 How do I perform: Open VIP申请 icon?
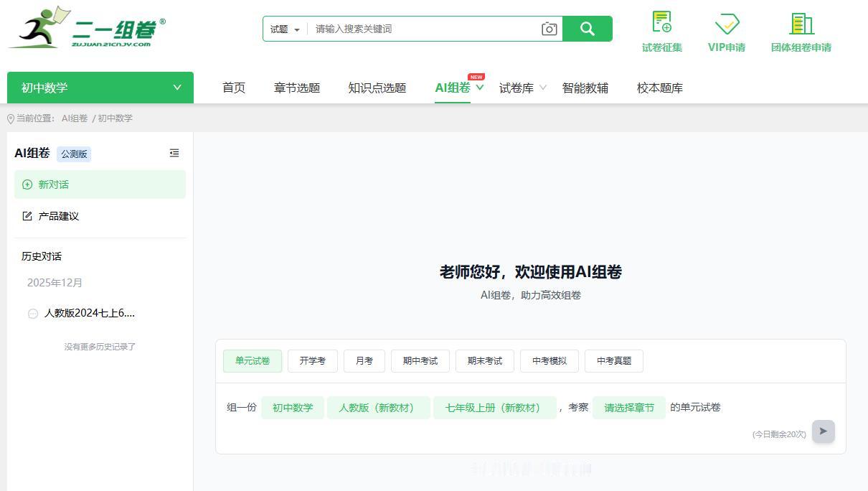[727, 23]
